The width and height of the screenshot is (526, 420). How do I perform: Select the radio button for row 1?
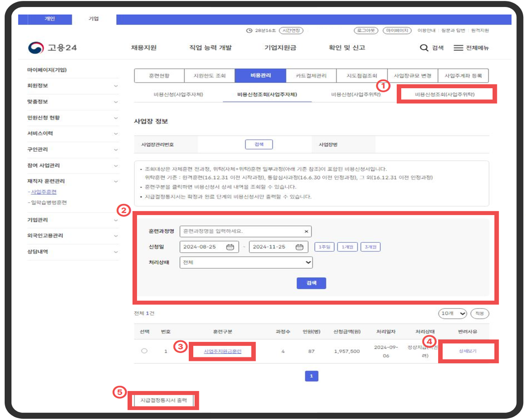(x=144, y=351)
